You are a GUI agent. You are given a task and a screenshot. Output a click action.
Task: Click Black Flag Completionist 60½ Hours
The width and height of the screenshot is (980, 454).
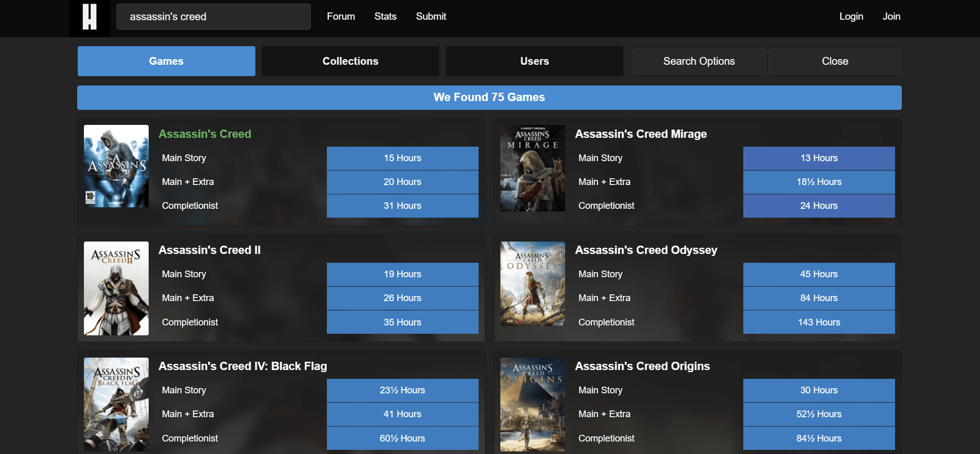(402, 438)
